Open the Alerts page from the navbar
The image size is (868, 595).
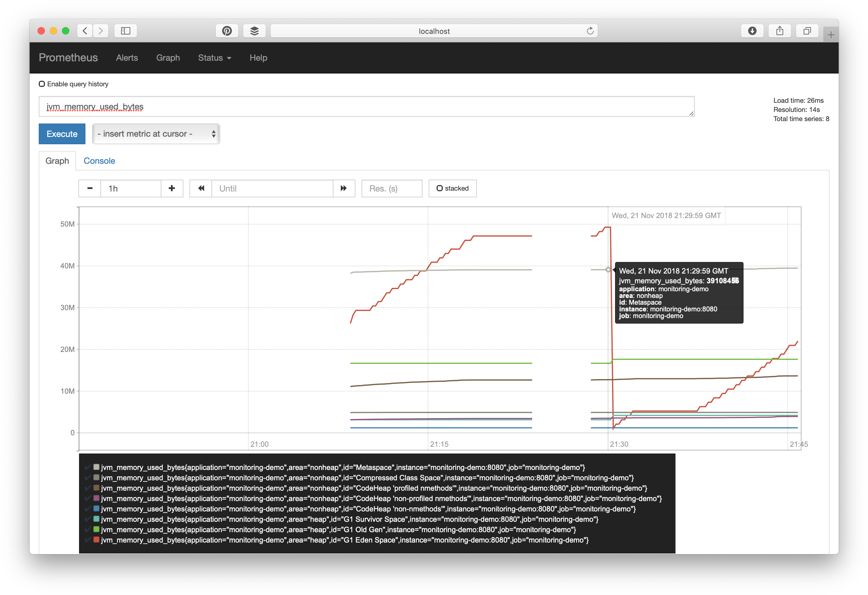coord(127,58)
